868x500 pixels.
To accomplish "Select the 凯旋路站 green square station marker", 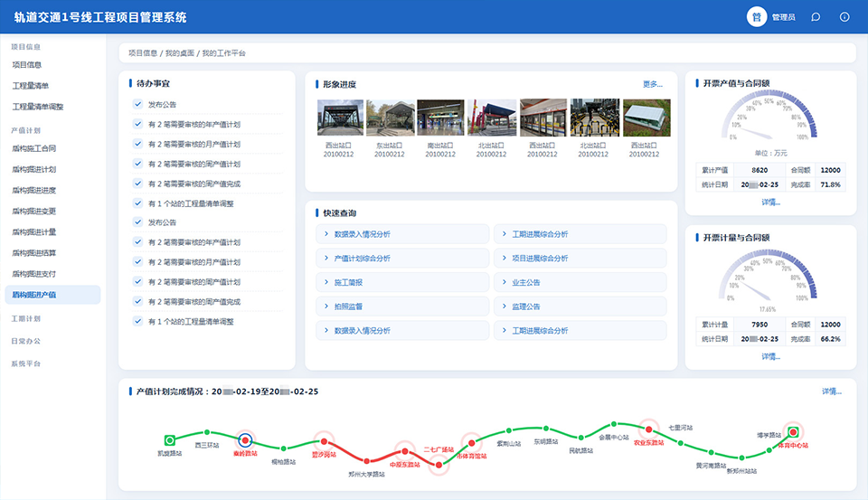I will click(x=170, y=440).
